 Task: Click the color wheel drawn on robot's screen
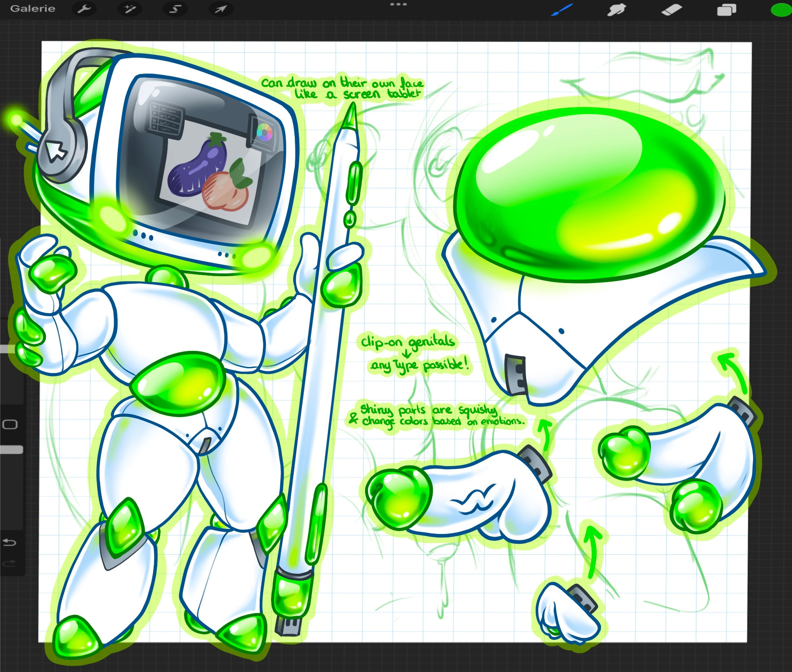click(x=264, y=132)
